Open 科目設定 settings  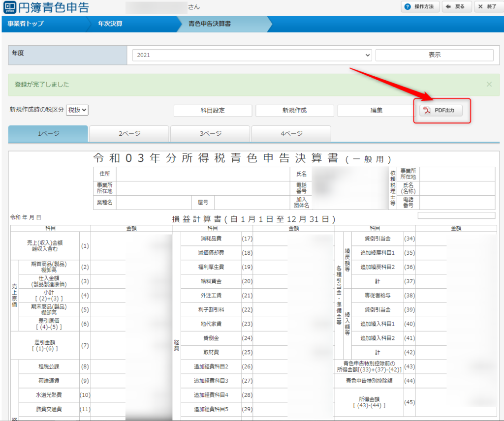[213, 111]
